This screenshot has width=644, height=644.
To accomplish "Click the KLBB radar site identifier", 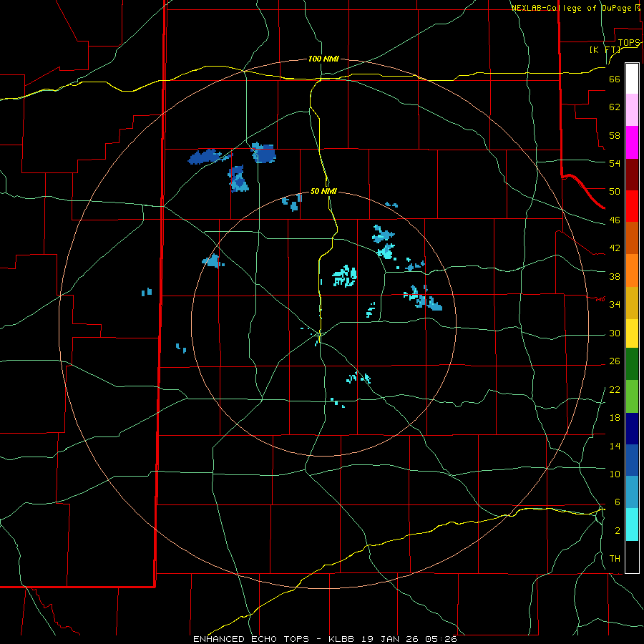I will (x=343, y=639).
